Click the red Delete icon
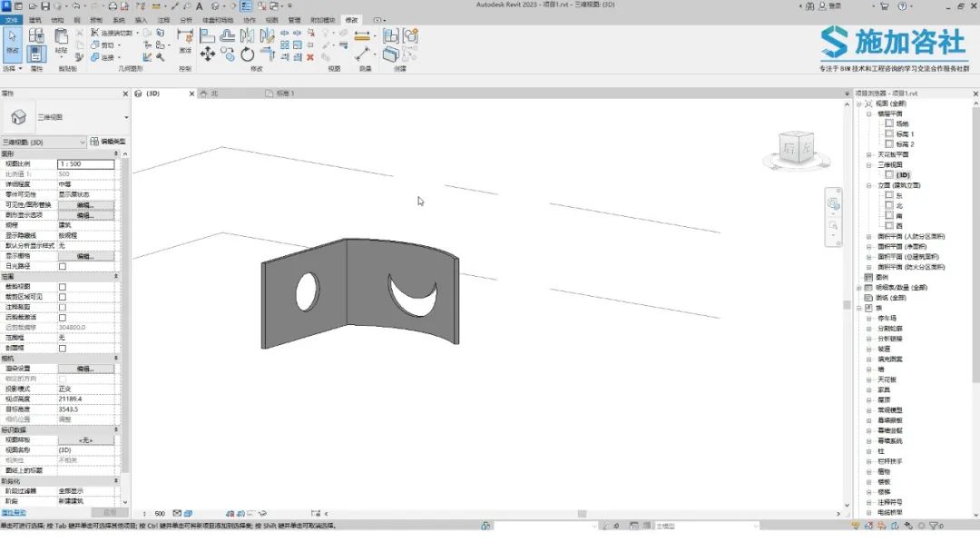Image resolution: width=980 pixels, height=552 pixels. [x=310, y=56]
